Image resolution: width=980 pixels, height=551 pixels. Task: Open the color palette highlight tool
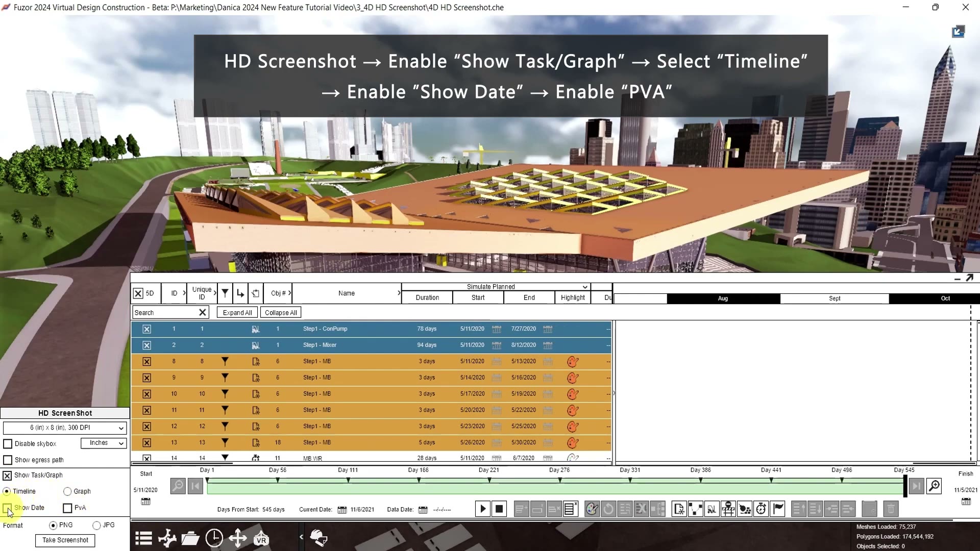coord(592,509)
